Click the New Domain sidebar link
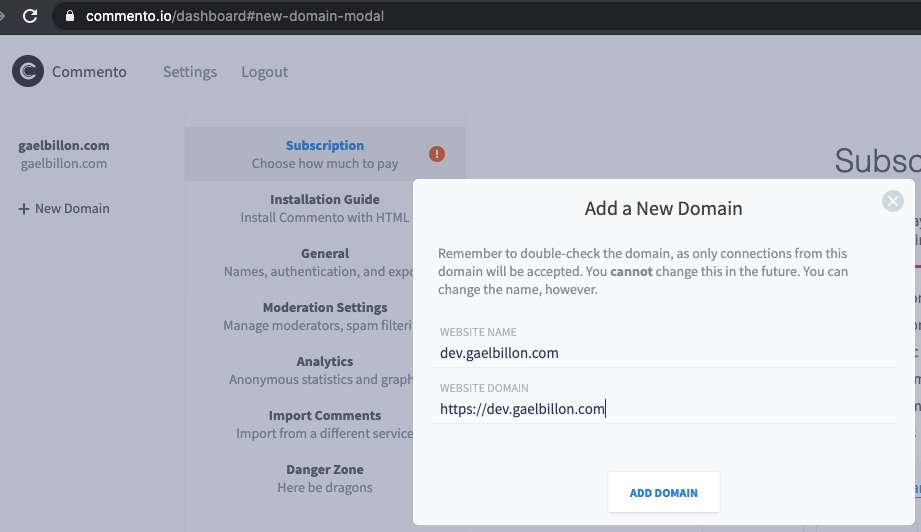 (x=63, y=208)
